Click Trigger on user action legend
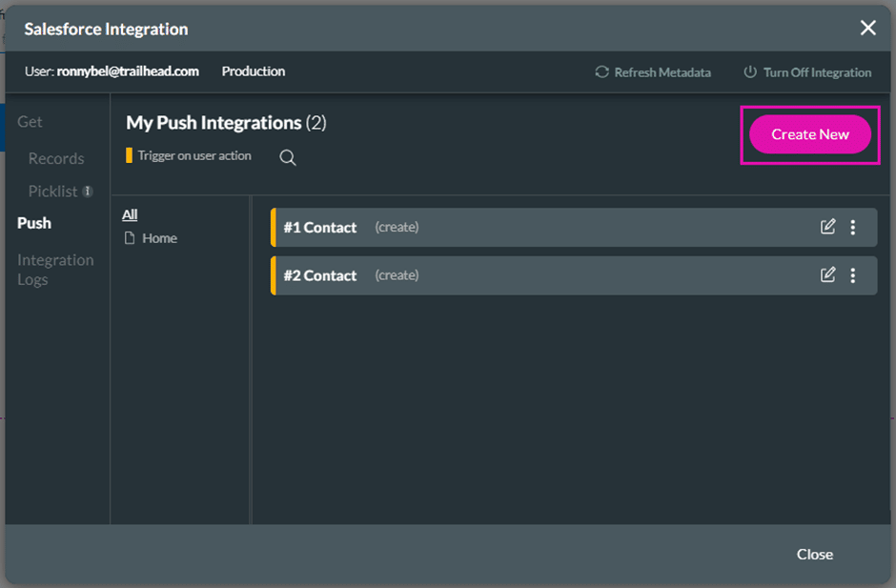896x588 pixels. (x=189, y=155)
